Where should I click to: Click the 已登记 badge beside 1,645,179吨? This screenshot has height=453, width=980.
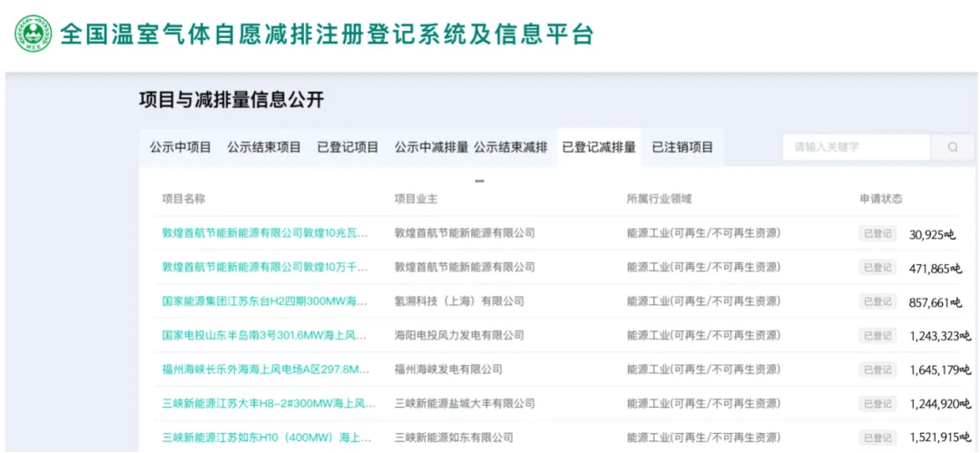tap(877, 369)
